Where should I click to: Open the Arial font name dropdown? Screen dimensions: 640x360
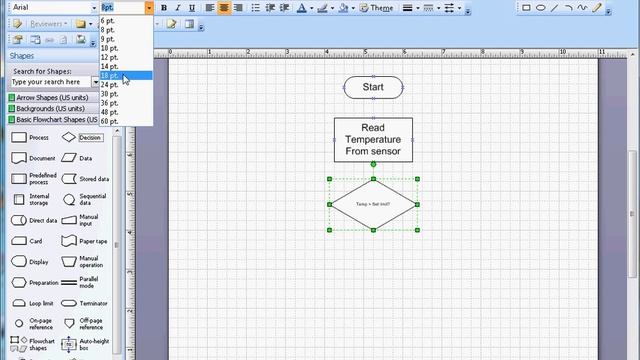pos(93,8)
